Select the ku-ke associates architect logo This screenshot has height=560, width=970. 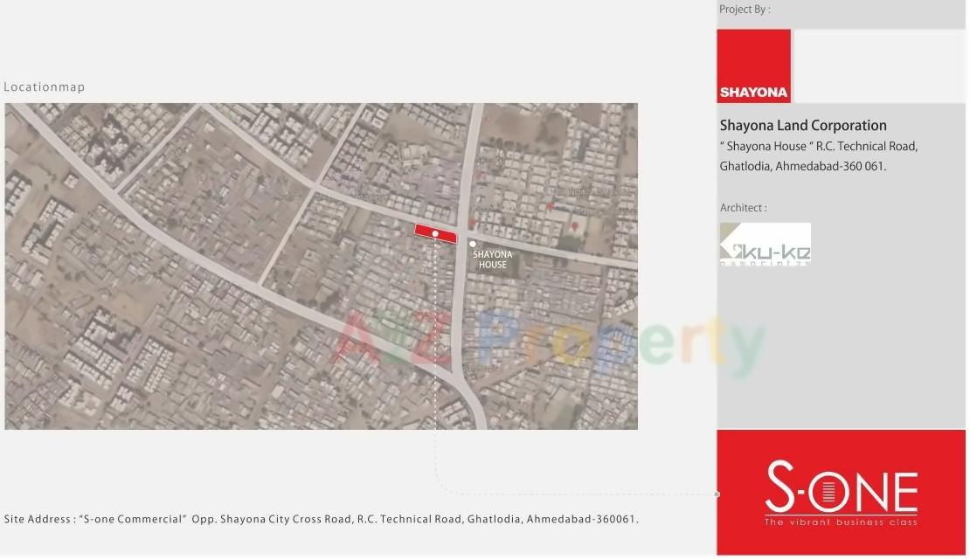[766, 243]
